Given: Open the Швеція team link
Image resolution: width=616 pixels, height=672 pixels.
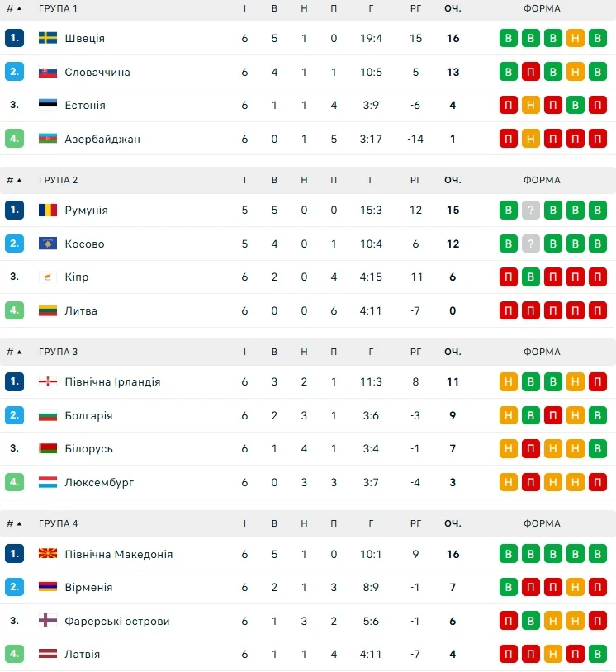Looking at the screenshot, I should [x=84, y=38].
